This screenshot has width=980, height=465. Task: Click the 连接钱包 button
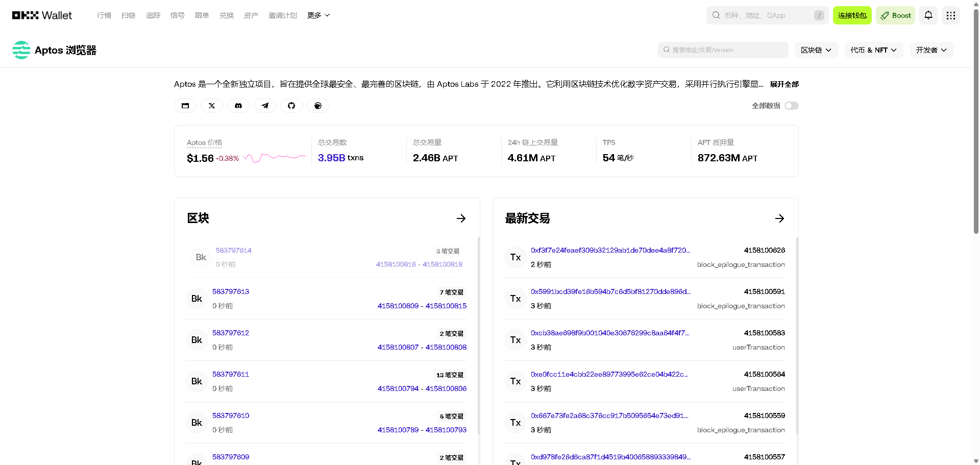[x=852, y=15]
